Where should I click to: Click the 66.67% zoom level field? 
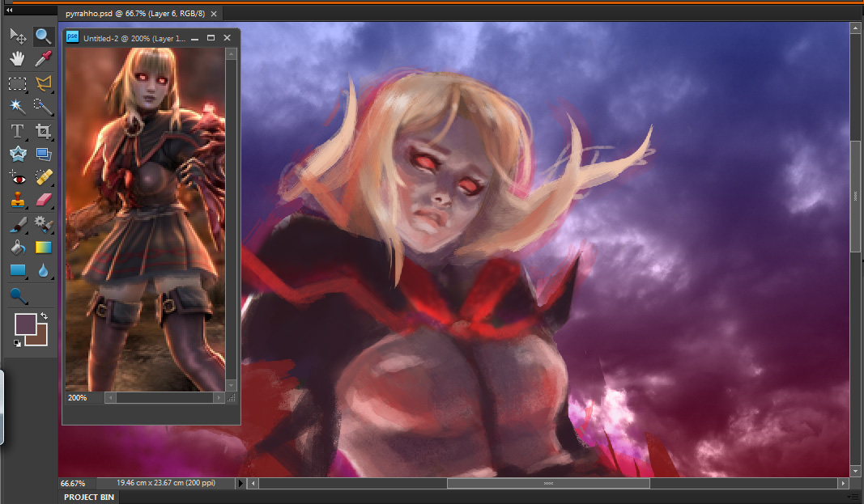click(x=74, y=483)
